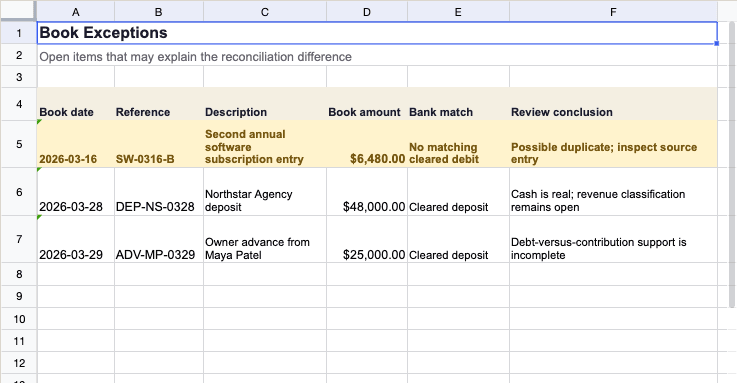This screenshot has height=383, width=737.
Task: Select column D header
Action: click(367, 12)
